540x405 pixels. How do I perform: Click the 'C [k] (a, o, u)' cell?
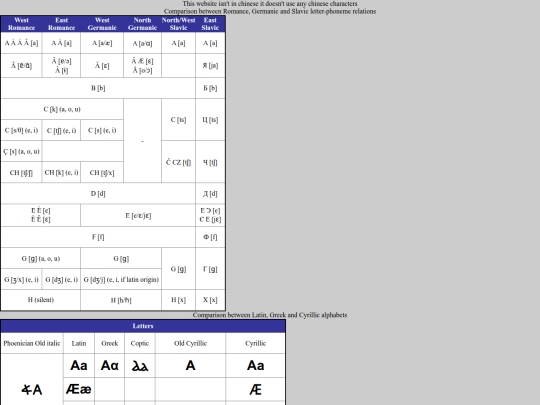pos(62,109)
